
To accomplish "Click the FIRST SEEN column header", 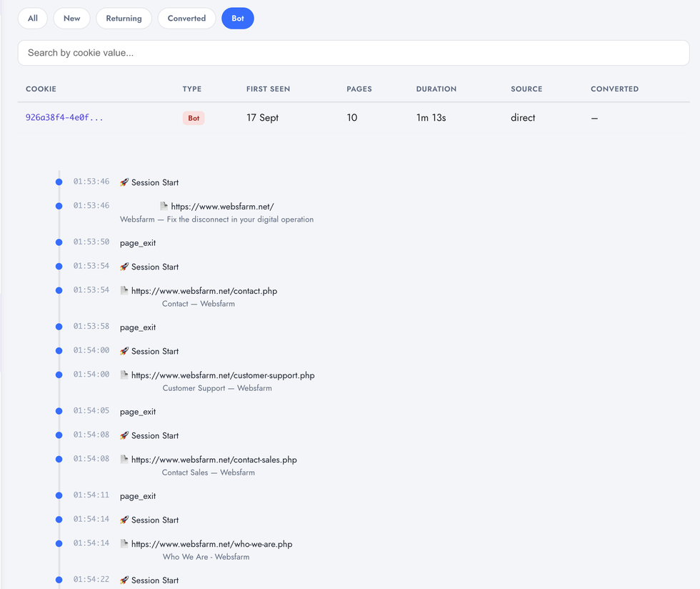I will tap(269, 89).
